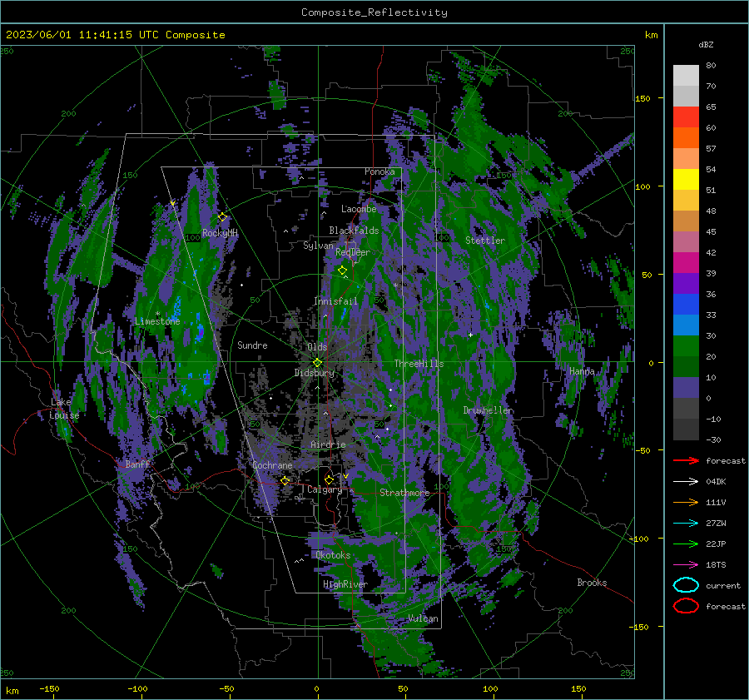Click the Didsbury city label
This screenshot has width=749, height=700.
click(314, 373)
